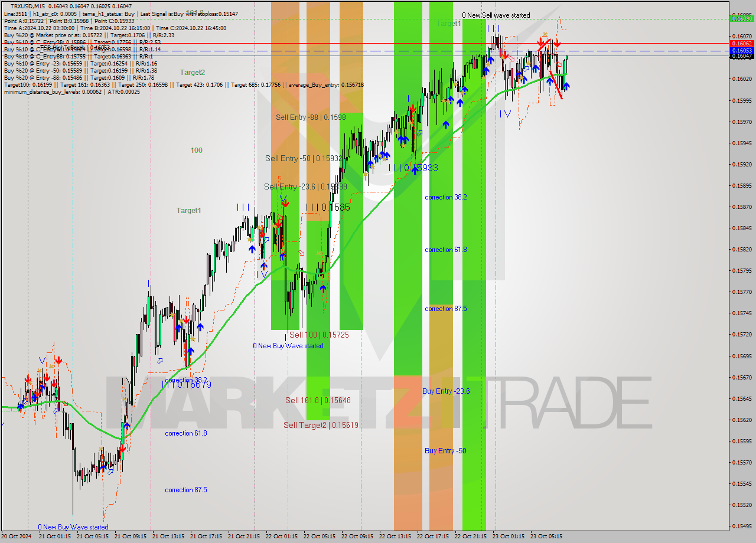The image size is (756, 543).
Task: Select '22 Oct 09:15' on the time axis
Action: (x=357, y=537)
